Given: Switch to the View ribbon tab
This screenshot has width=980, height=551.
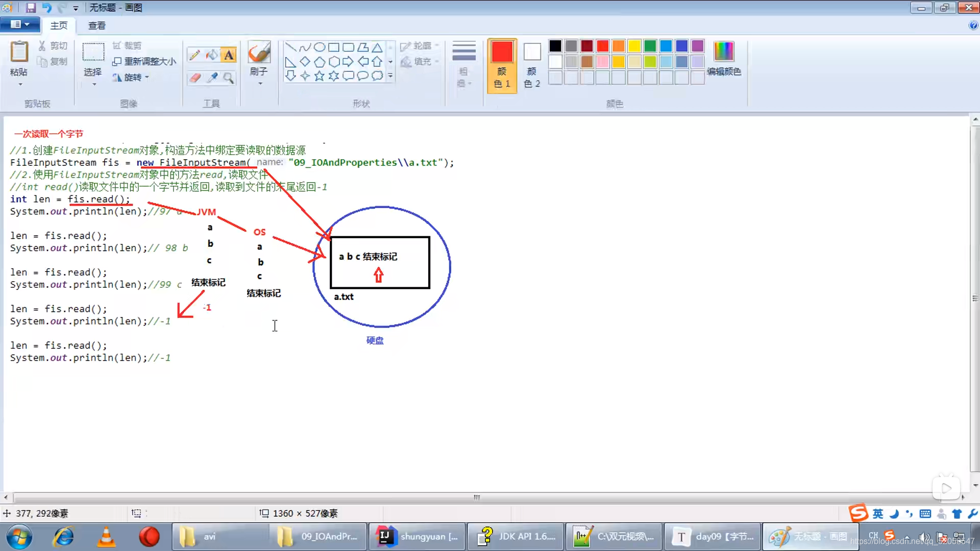Looking at the screenshot, I should coord(96,26).
